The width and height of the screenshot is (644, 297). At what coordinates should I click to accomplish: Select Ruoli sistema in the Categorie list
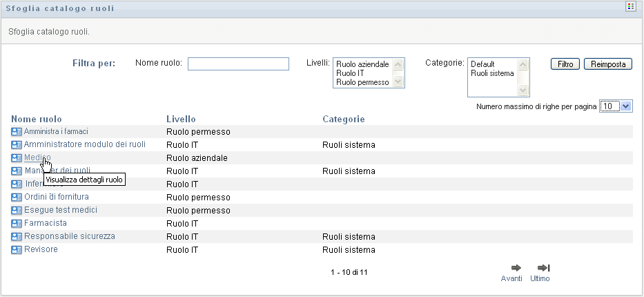click(492, 73)
